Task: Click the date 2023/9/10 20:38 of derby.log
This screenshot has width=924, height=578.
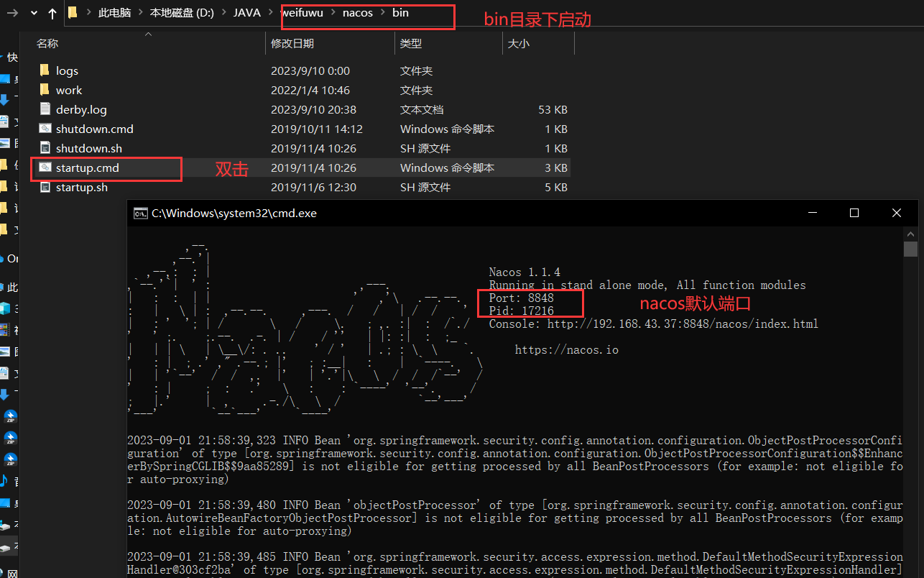Action: 313,109
